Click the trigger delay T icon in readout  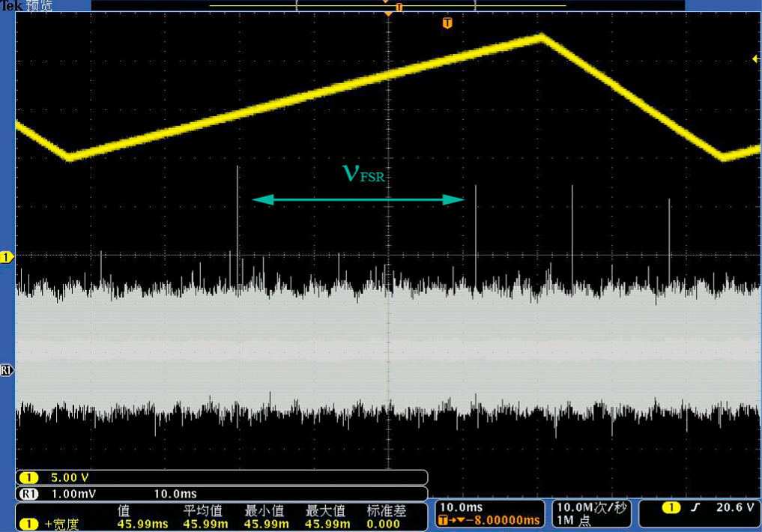click(445, 521)
